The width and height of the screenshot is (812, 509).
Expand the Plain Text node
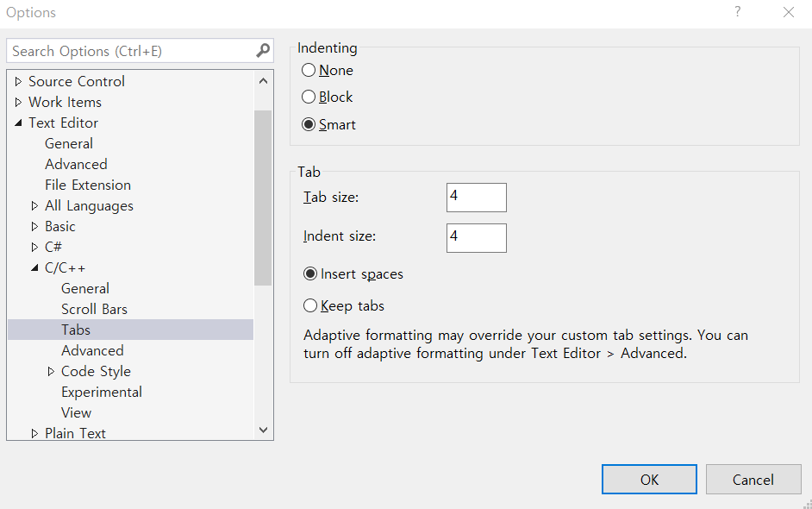tap(34, 433)
